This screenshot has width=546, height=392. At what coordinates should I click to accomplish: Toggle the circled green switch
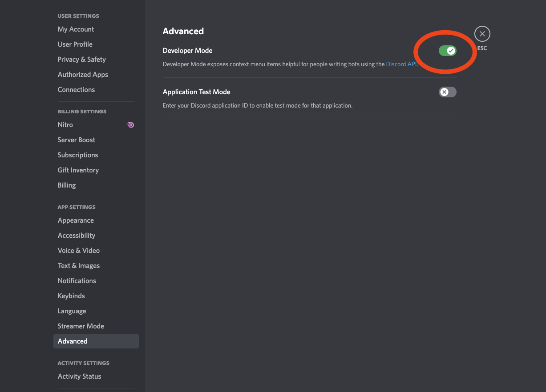pyautogui.click(x=447, y=51)
